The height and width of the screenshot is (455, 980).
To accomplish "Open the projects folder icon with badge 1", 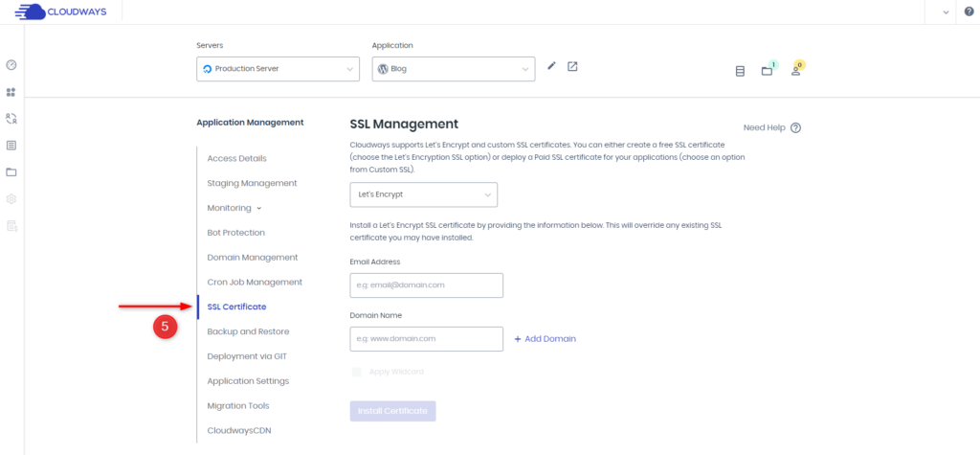I will (767, 71).
